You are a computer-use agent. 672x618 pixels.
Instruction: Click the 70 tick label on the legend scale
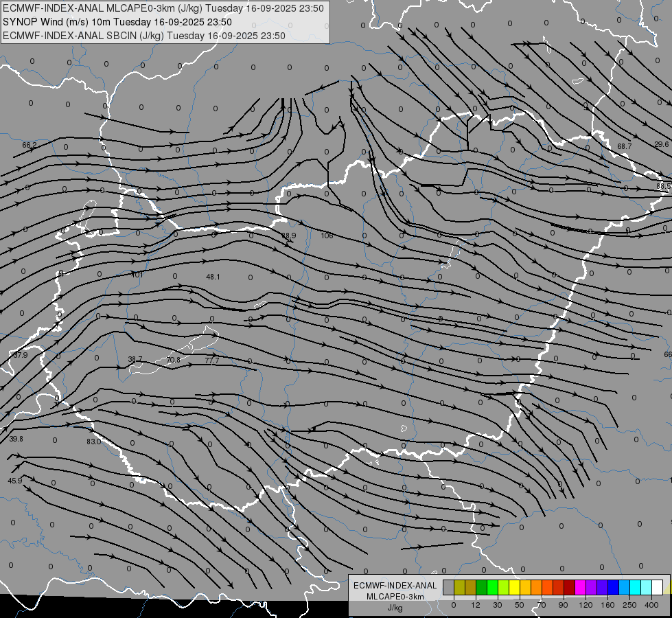(542, 605)
